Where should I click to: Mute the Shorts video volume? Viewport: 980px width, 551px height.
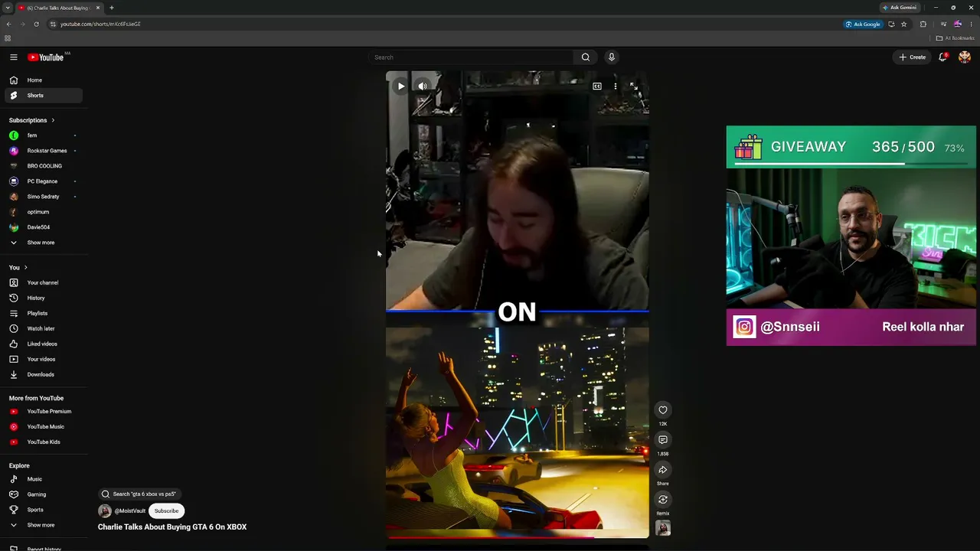[423, 86]
